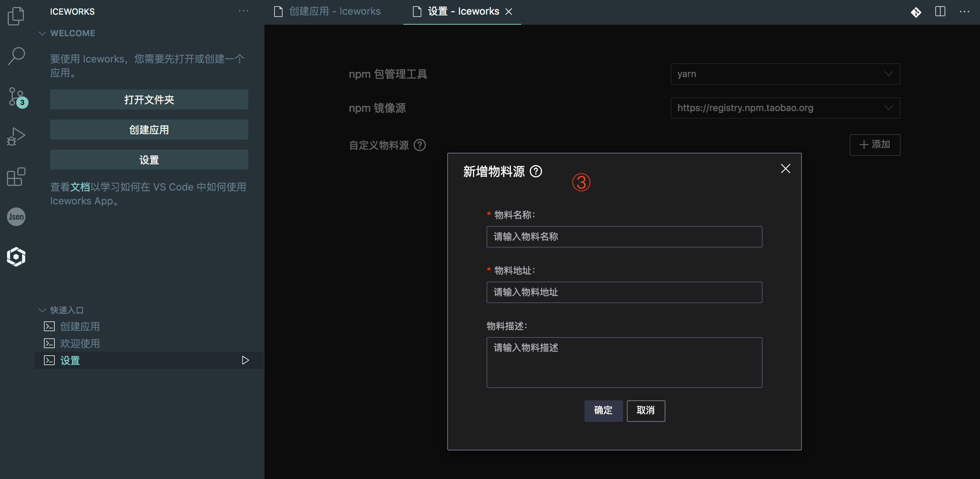Confirm dialog with 确定 button
The image size is (980, 479).
(x=603, y=411)
